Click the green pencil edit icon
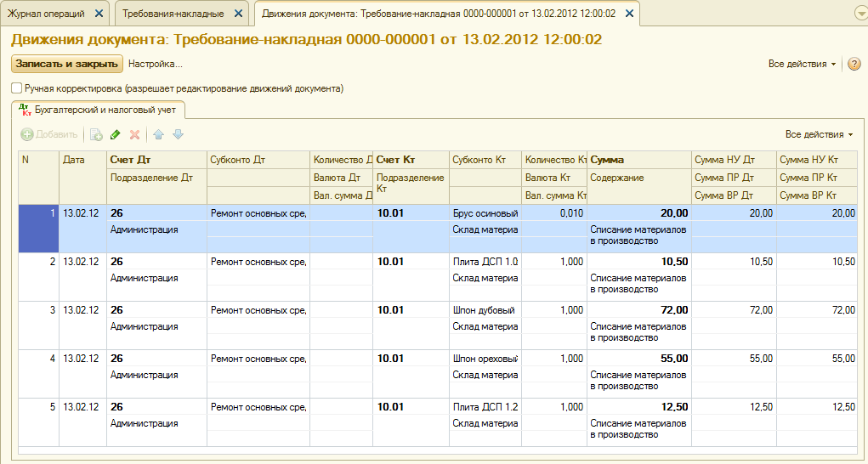This screenshot has height=464, width=868. pyautogui.click(x=115, y=134)
